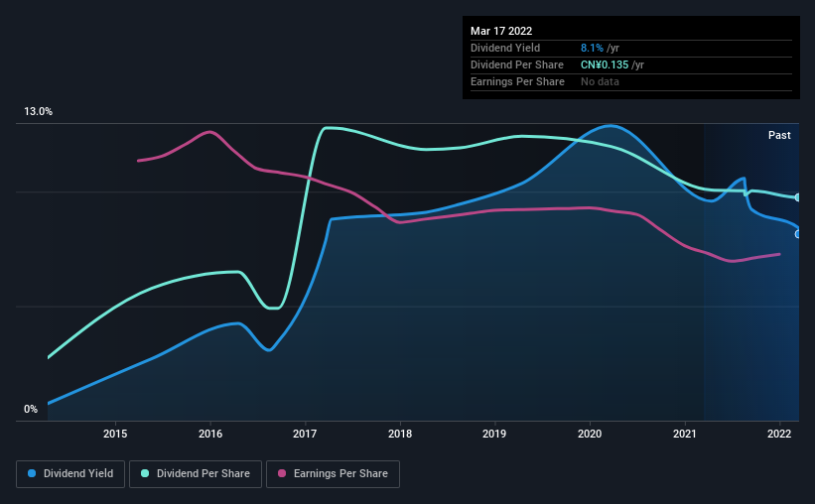Select the 2021 x-axis label
This screenshot has height=504, width=815.
coord(685,434)
